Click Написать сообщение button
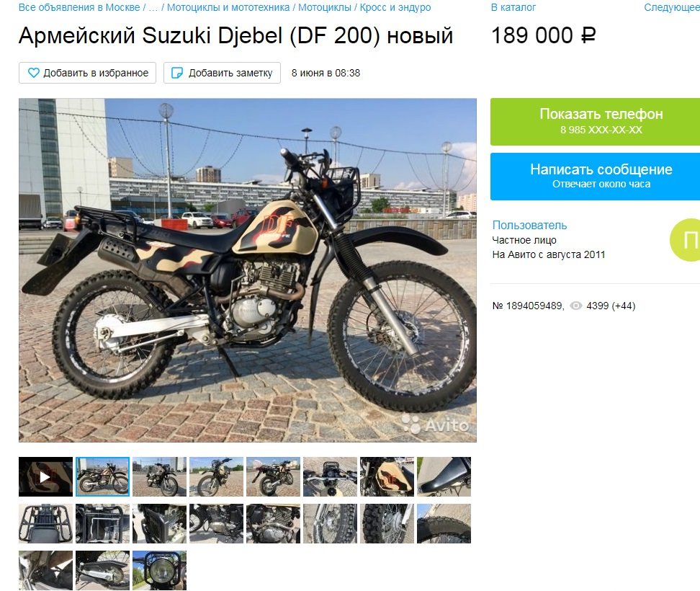 coord(595,177)
